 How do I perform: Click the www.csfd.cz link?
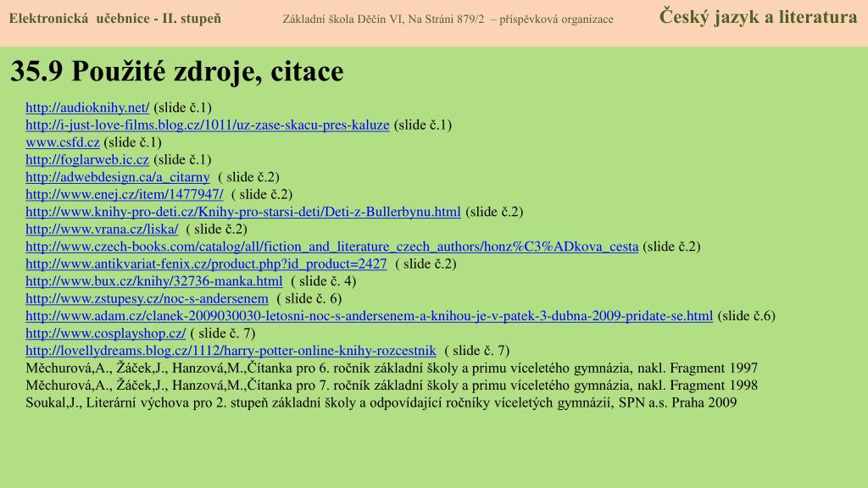tap(63, 142)
